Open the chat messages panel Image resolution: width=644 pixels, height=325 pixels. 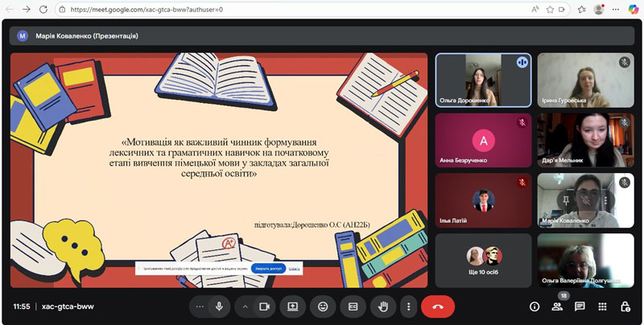[580, 306]
